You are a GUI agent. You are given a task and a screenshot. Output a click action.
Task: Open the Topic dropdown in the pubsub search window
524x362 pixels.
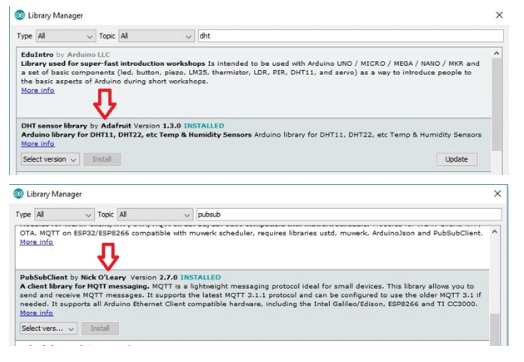pos(155,215)
